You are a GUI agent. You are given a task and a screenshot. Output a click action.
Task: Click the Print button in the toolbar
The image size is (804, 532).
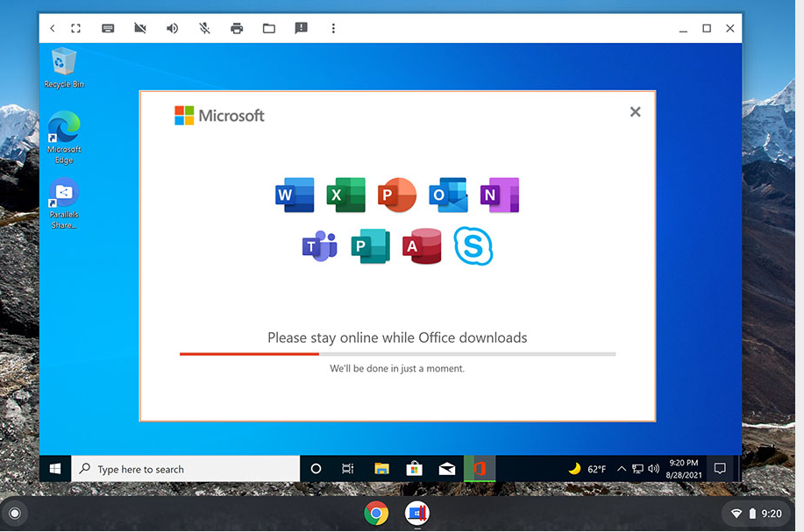(x=237, y=28)
